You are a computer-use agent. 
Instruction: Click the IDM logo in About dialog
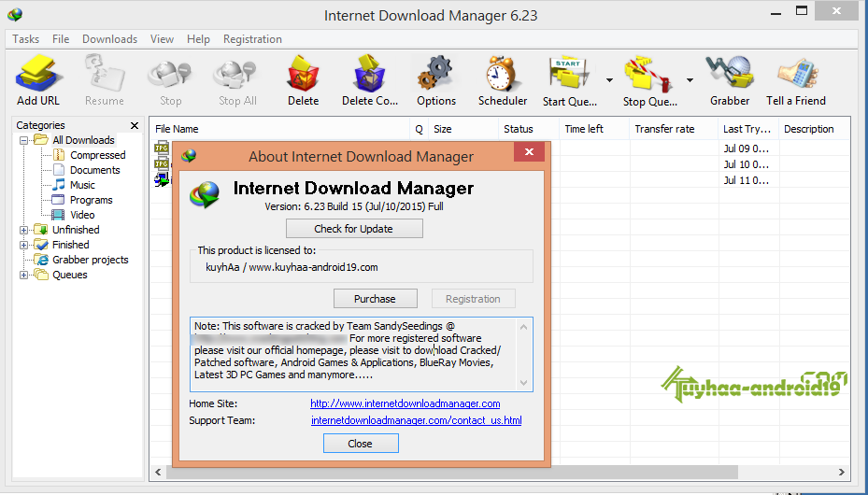coord(205,194)
